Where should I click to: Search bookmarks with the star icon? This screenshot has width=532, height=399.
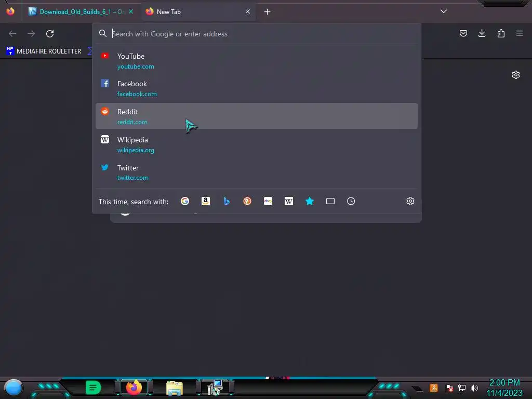(310, 201)
